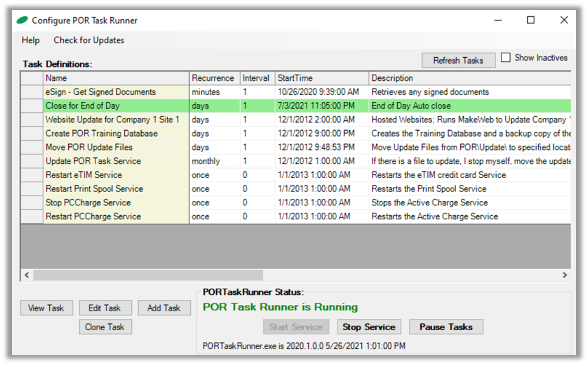Sort by the Recurrence column header

(x=213, y=78)
